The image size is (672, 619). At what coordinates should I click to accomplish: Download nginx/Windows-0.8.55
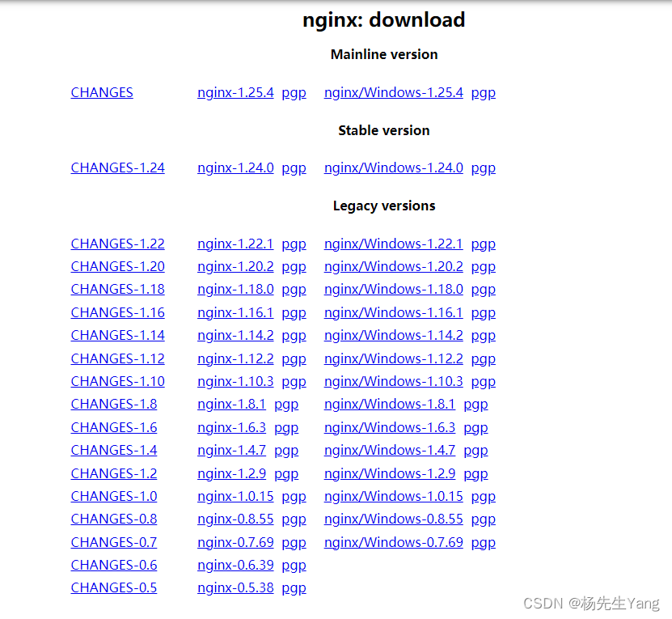tap(394, 519)
